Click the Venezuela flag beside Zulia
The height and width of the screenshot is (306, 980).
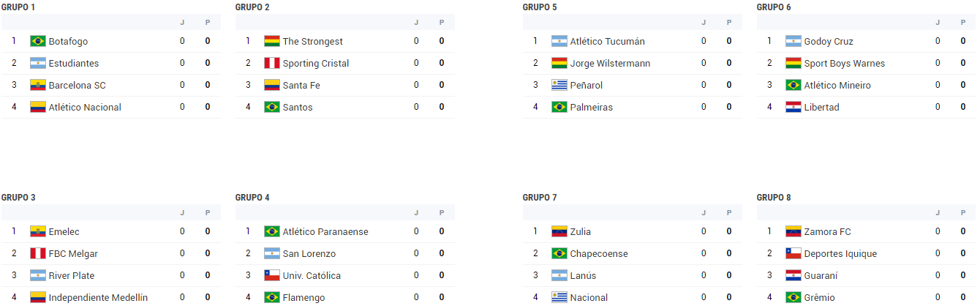click(x=559, y=231)
